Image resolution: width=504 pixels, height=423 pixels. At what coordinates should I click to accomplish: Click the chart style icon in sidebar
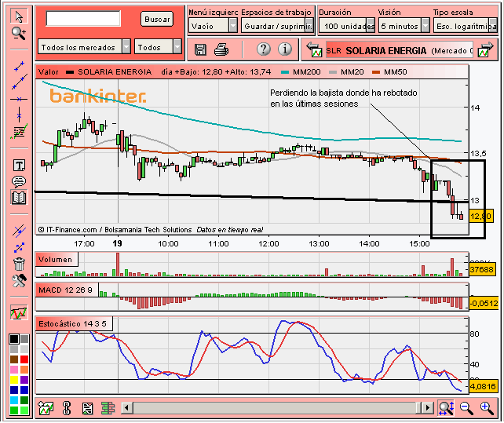tap(19, 312)
